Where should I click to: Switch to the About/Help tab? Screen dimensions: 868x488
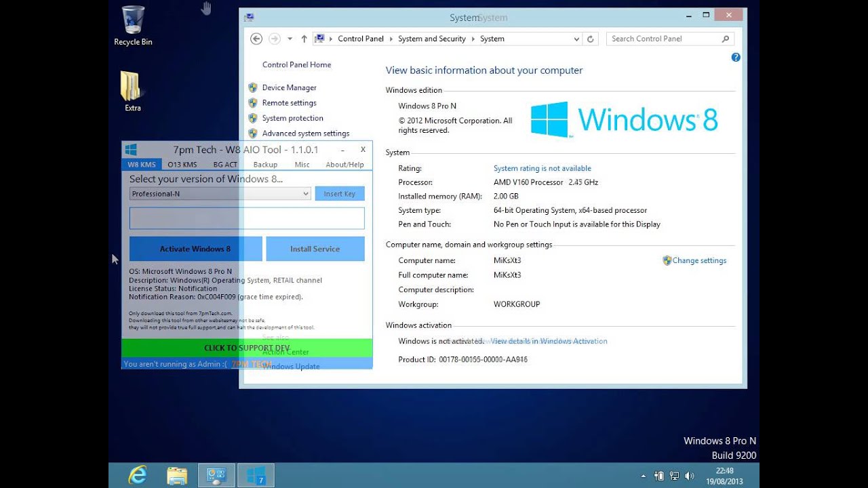[x=344, y=165]
